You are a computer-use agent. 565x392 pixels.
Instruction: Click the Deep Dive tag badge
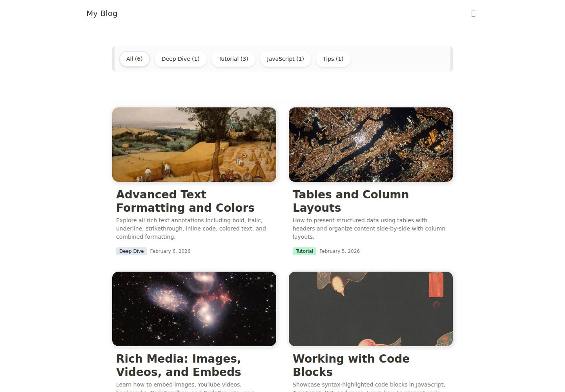point(131,251)
